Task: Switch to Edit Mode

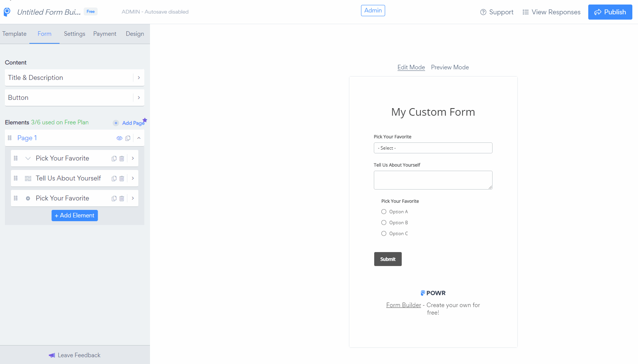Action: coord(411,67)
